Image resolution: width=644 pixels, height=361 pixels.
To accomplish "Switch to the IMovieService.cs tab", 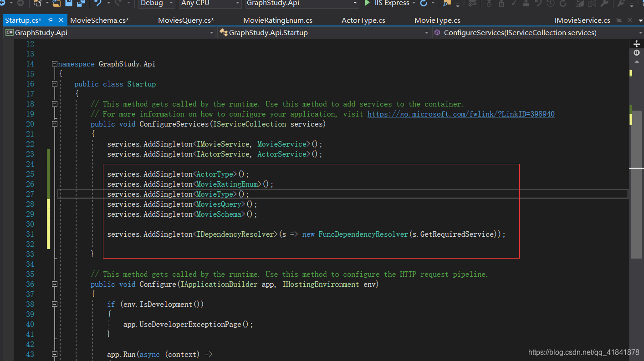I will [x=582, y=20].
